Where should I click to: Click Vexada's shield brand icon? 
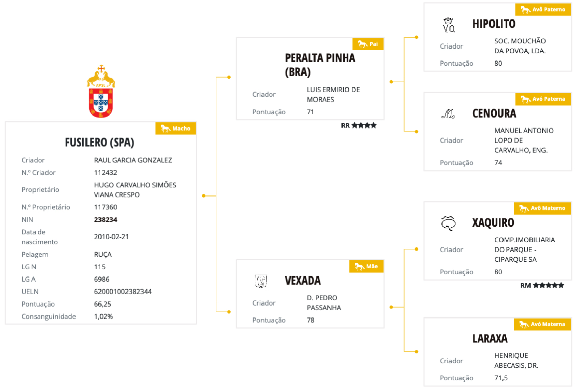pyautogui.click(x=261, y=281)
